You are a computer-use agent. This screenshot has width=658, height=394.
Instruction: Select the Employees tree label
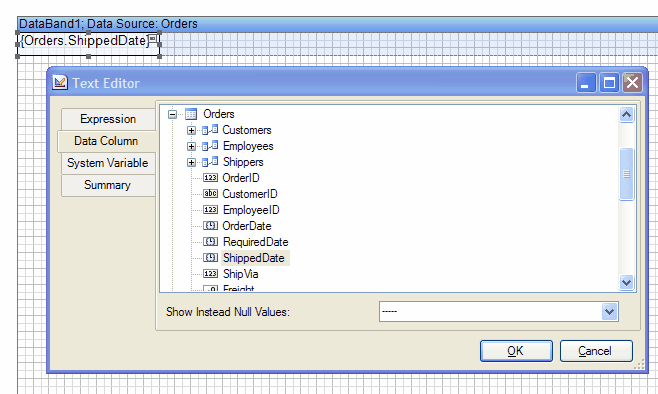click(248, 146)
